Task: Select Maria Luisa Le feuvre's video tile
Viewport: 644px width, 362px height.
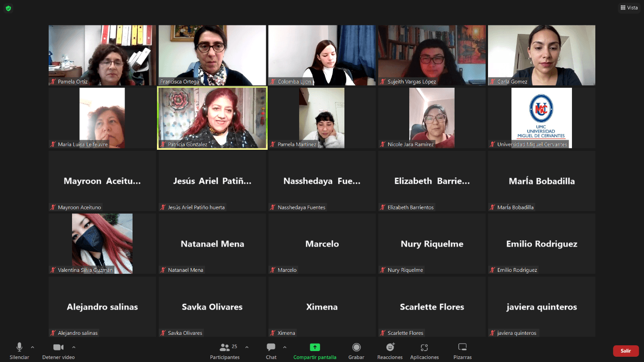Action: click(x=102, y=118)
